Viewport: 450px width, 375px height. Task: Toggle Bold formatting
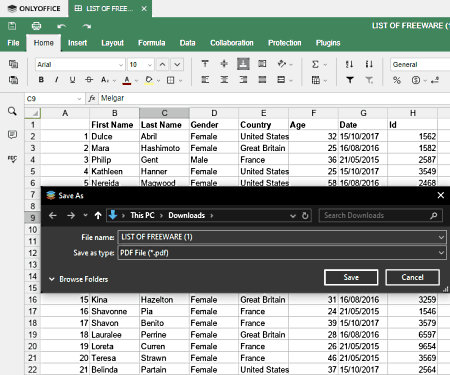point(41,80)
